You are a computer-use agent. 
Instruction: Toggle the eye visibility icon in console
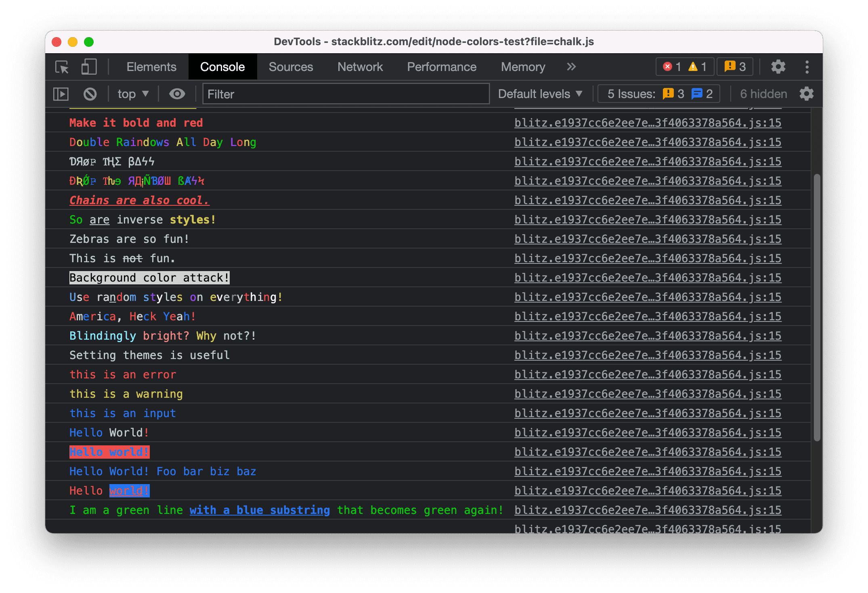tap(178, 94)
